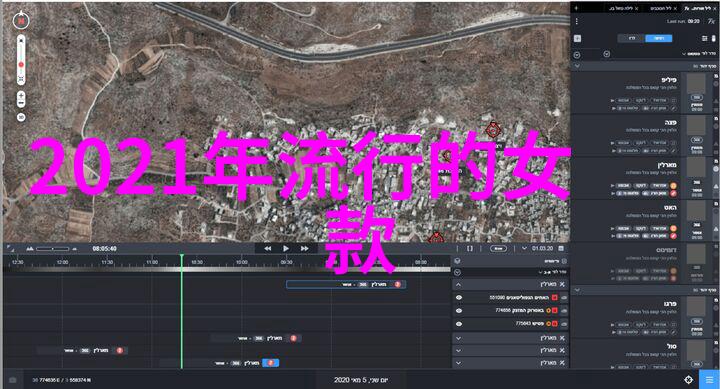Zoom in the map with plus button
Screen dimensions: 720x389
click(21, 96)
